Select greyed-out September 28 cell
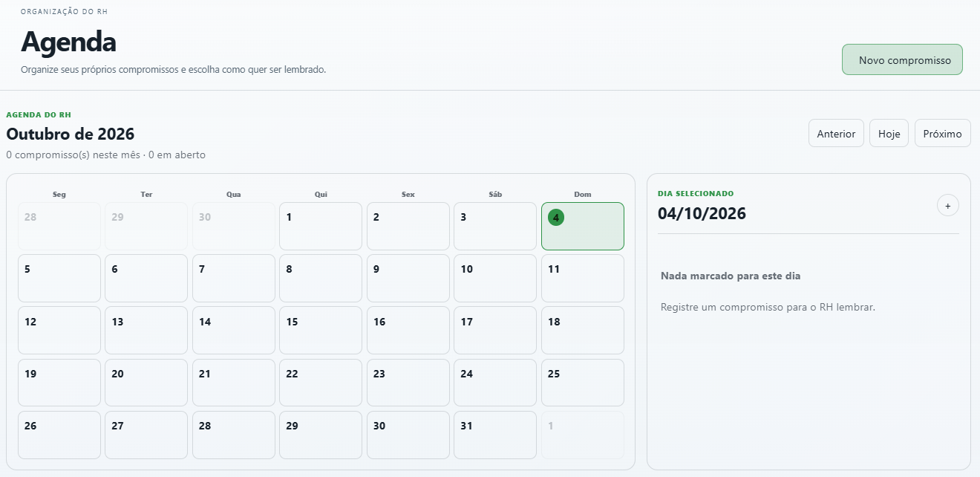 (59, 226)
